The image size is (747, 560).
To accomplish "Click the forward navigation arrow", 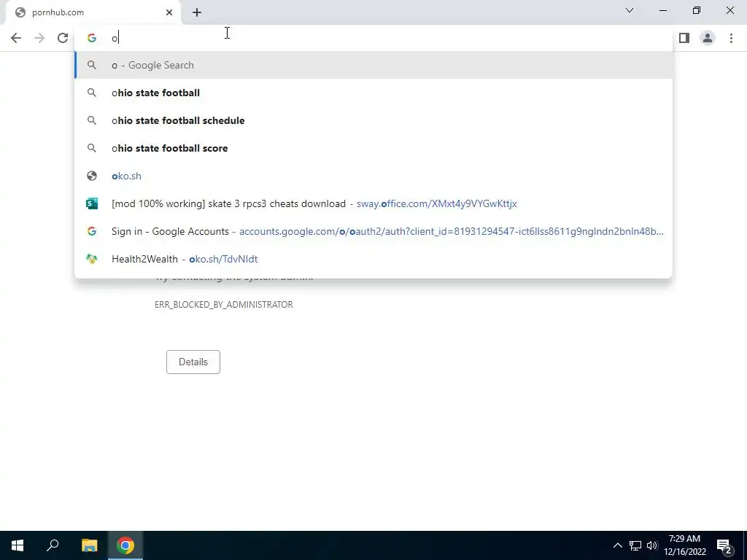I will pyautogui.click(x=39, y=38).
